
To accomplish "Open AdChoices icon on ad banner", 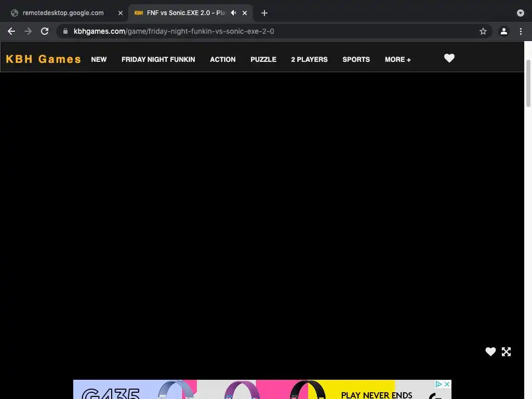I will [x=438, y=384].
